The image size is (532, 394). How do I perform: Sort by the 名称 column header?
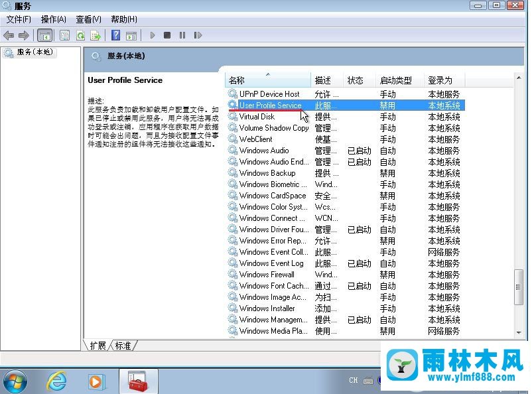tap(268, 80)
